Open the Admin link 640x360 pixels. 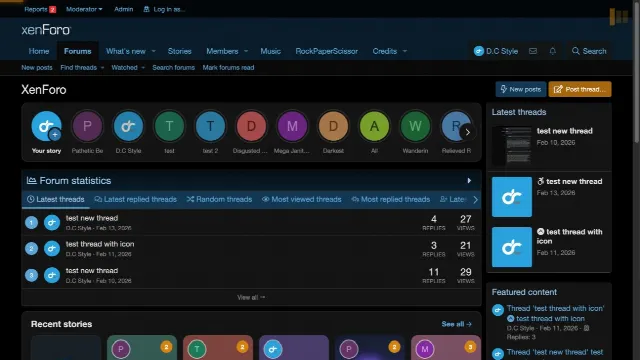(123, 9)
